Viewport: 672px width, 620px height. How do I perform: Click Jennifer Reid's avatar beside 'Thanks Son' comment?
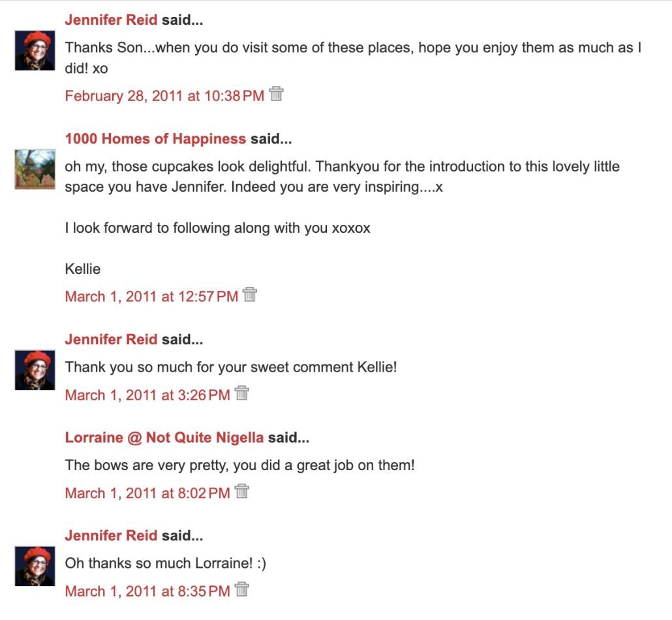point(35,50)
